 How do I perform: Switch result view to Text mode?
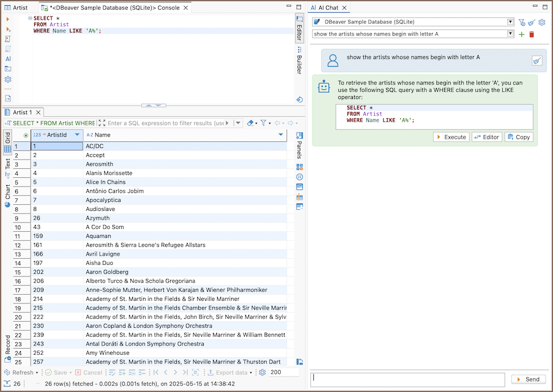[7, 164]
